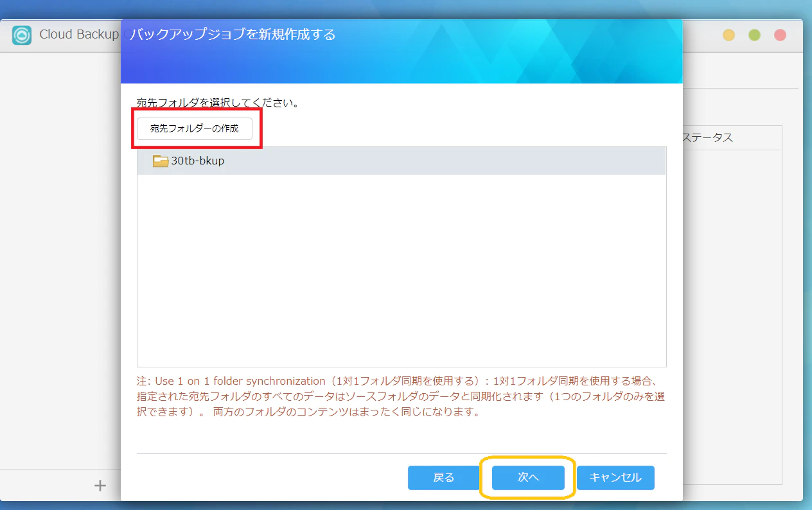Proceed with the 次へ button
Image resolution: width=812 pixels, height=510 pixels.
pyautogui.click(x=528, y=477)
